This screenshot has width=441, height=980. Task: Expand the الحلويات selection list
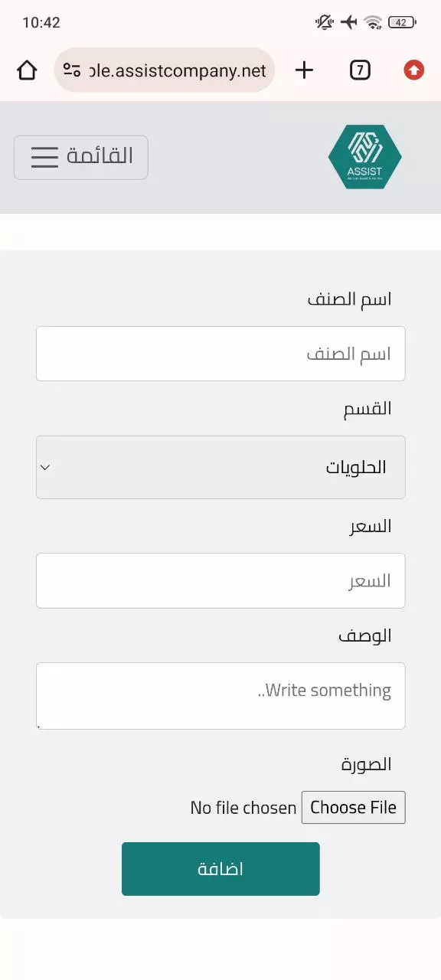click(x=220, y=467)
